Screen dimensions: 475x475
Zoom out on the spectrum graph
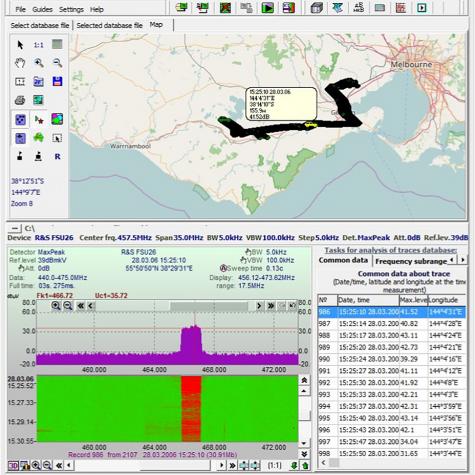pos(68,305)
